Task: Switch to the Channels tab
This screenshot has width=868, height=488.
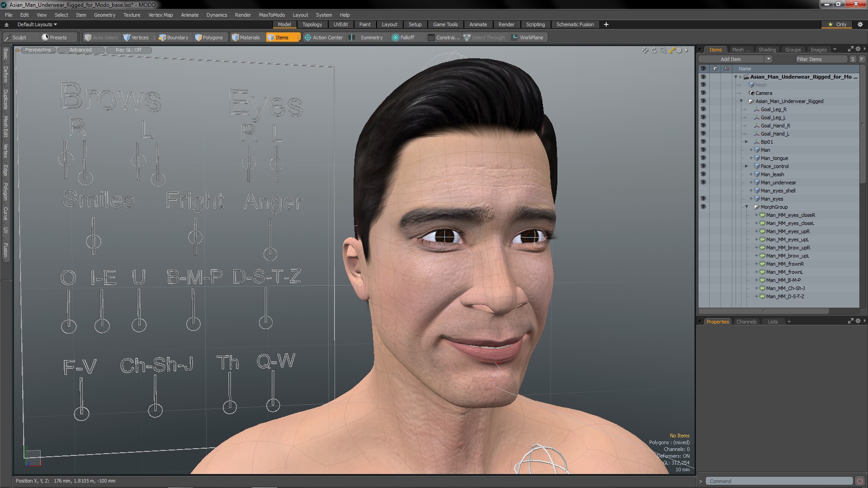Action: point(746,322)
